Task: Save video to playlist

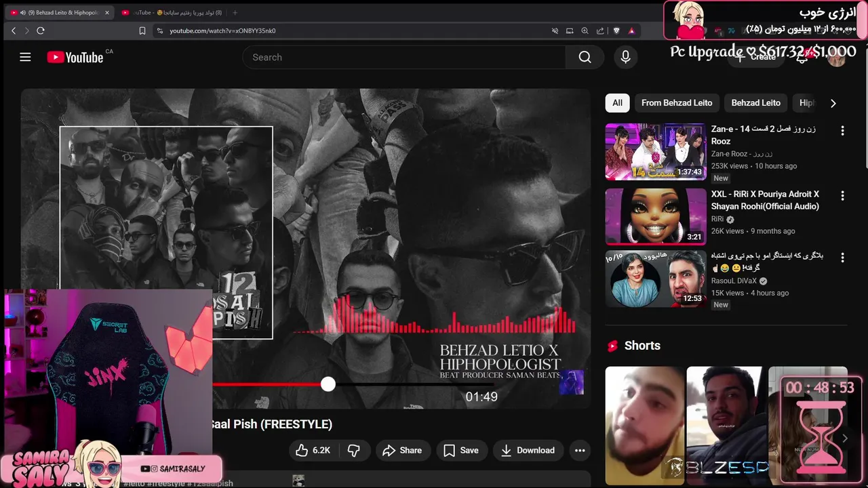Action: pyautogui.click(x=461, y=450)
